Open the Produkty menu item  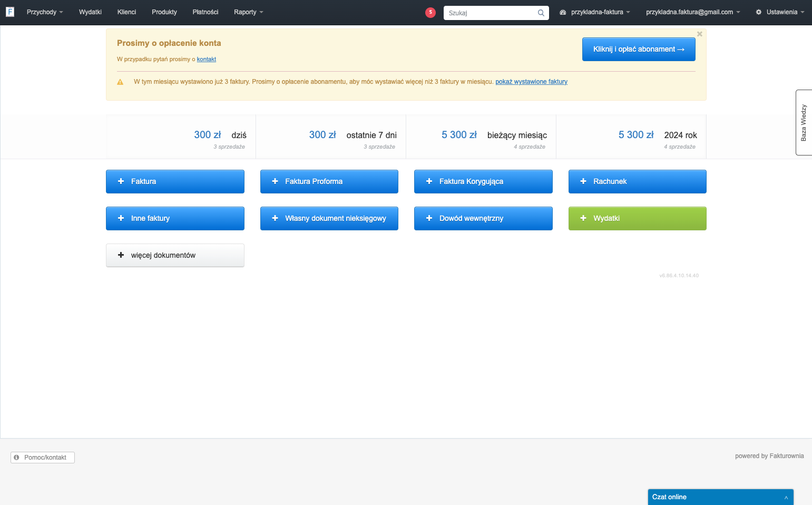[x=164, y=12]
